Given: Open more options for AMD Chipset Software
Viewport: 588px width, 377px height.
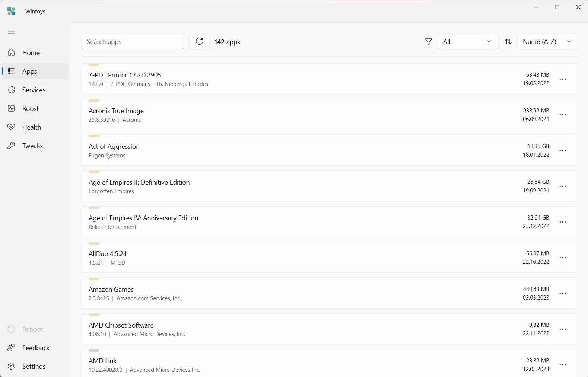Looking at the screenshot, I should click(x=563, y=329).
